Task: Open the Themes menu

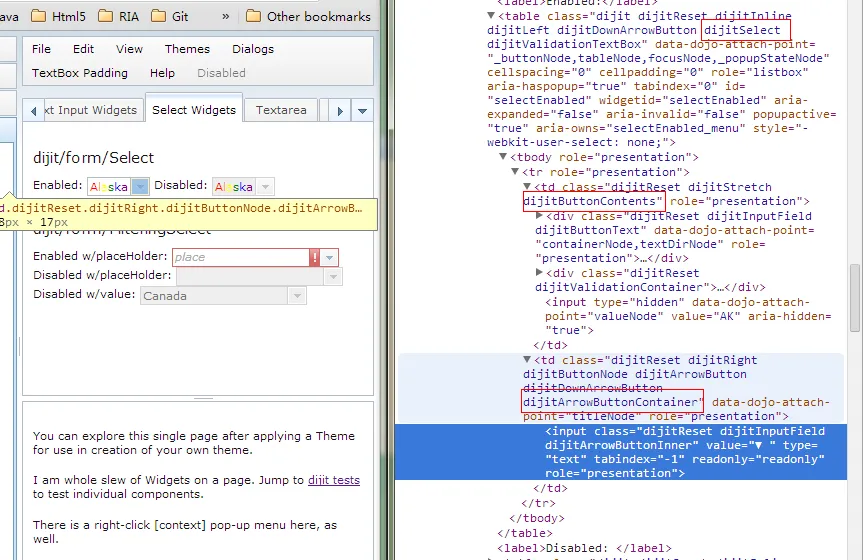Action: [187, 49]
